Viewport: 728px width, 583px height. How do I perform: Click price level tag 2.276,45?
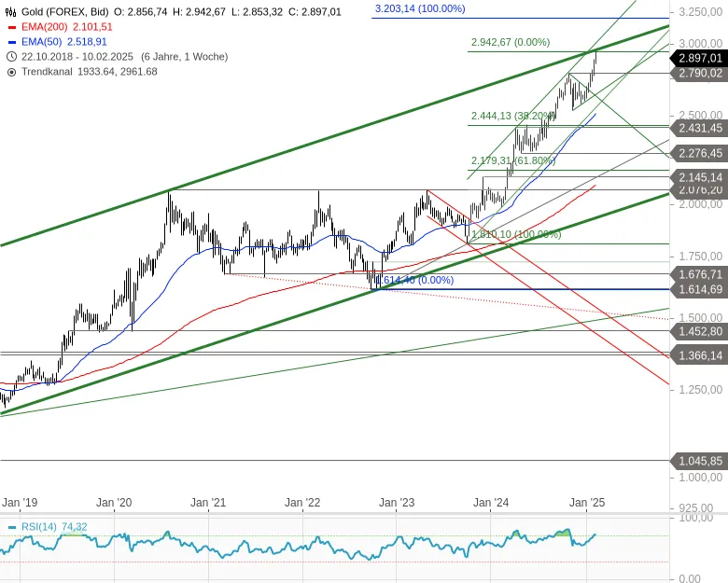point(698,153)
